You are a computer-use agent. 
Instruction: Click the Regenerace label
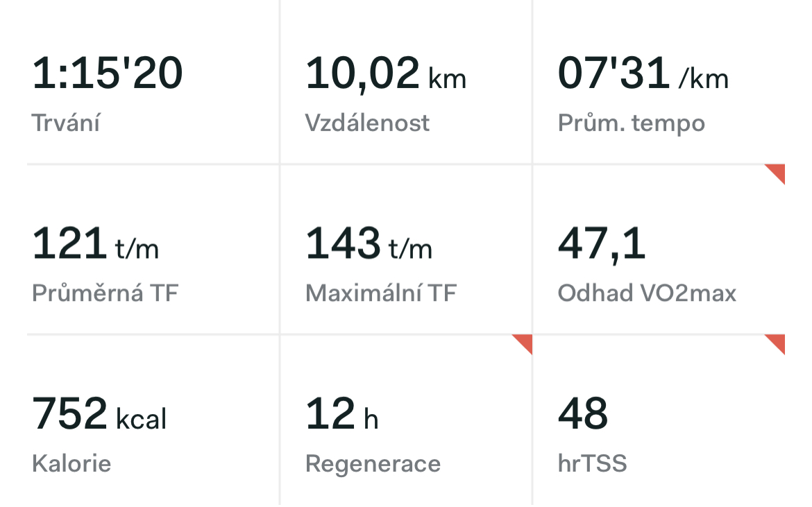(373, 465)
